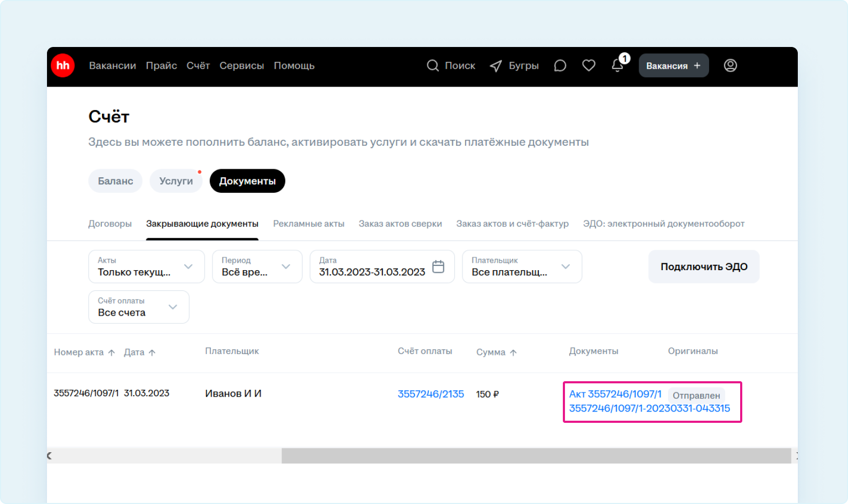This screenshot has height=504, width=848.
Task: Click Подключить ЭДО button
Action: coord(704,266)
